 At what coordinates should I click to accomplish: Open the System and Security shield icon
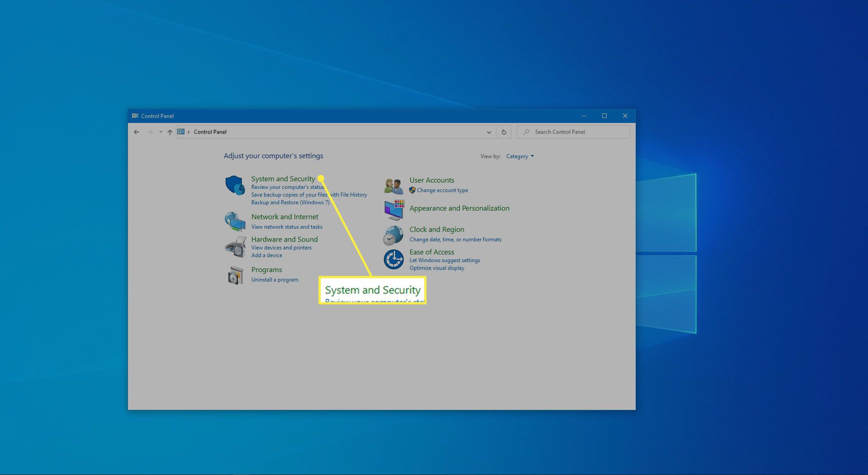[x=235, y=185]
